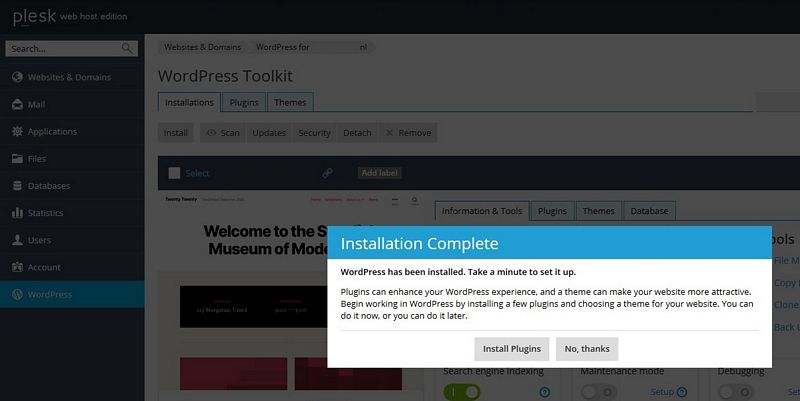Click the eye icon on Scan

click(211, 133)
